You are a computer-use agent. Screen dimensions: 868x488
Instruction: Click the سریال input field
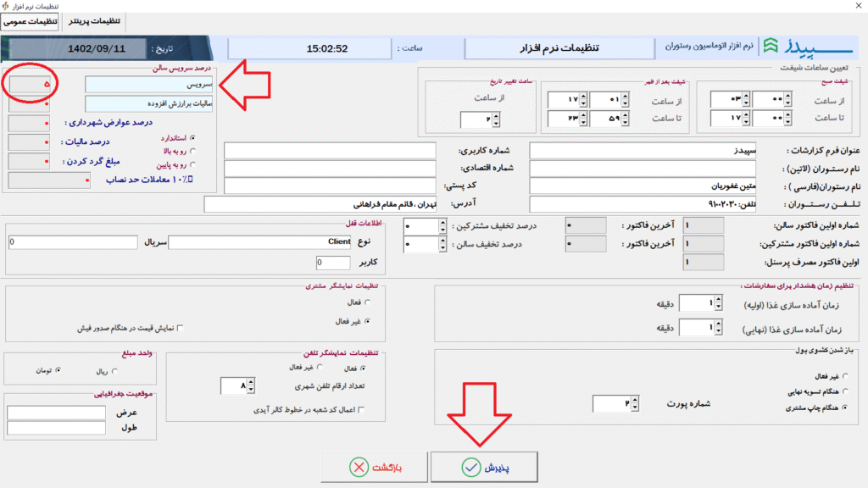click(x=72, y=242)
